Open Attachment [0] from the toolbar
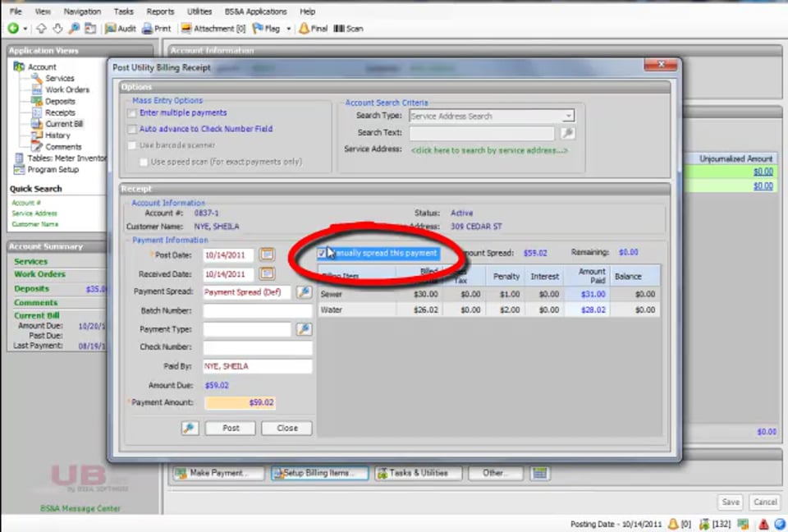Image resolution: width=788 pixels, height=532 pixels. point(213,29)
